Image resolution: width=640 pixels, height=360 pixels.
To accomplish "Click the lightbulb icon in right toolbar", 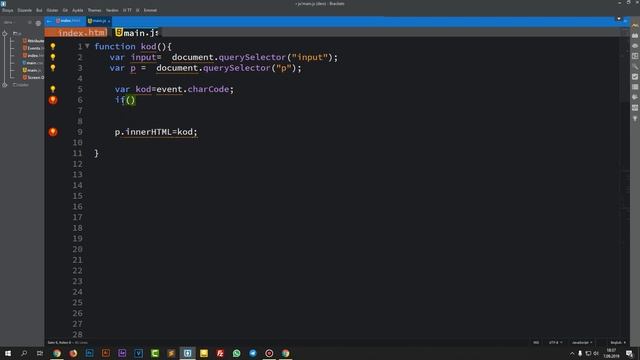I will pyautogui.click(x=635, y=118).
